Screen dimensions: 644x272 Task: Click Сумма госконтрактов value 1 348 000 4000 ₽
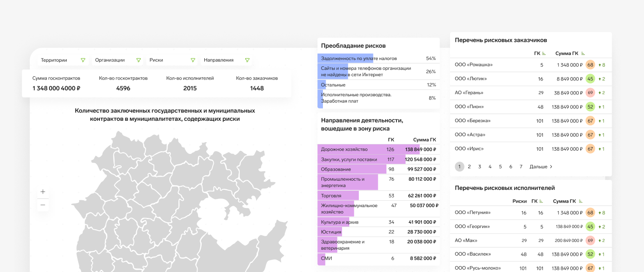[56, 88]
